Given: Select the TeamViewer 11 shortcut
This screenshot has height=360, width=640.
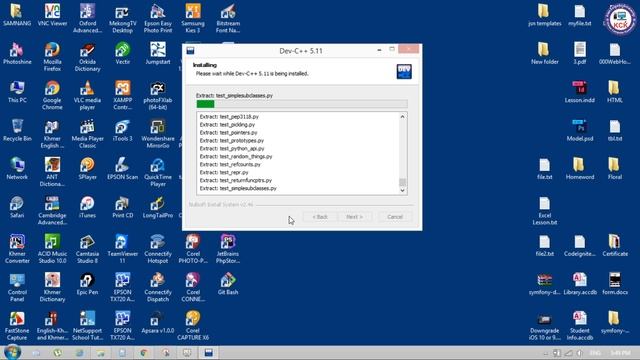Looking at the screenshot, I should click(122, 249).
